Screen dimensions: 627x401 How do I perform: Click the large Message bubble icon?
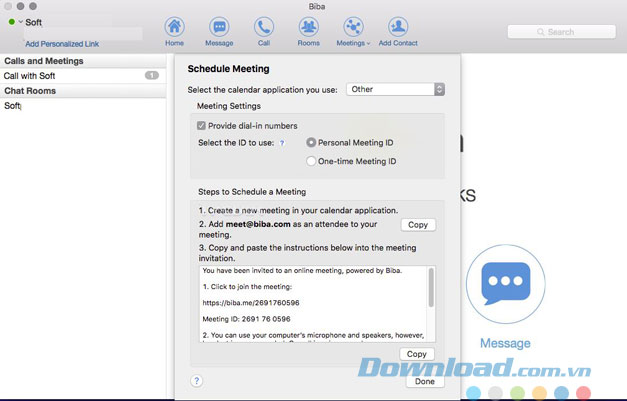[505, 284]
